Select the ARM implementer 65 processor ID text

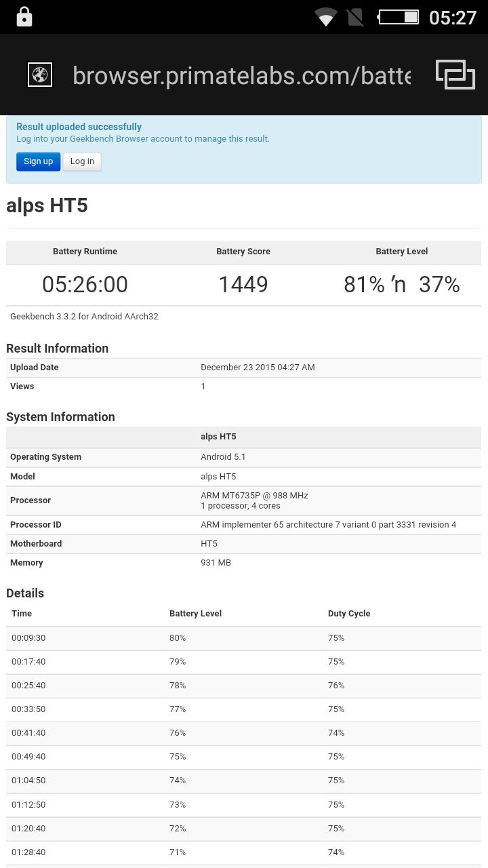(329, 525)
